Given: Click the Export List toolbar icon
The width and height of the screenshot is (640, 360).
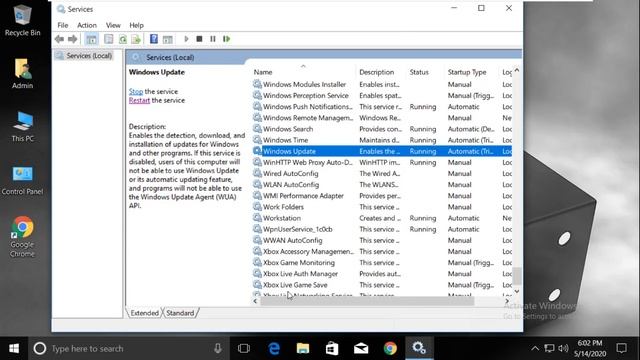Looking at the screenshot, I should [x=136, y=39].
